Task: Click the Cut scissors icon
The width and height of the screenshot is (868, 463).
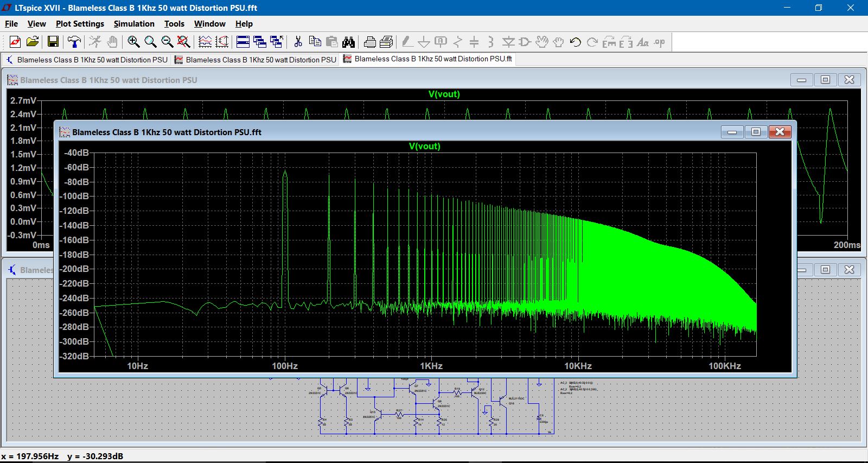Action: 298,42
